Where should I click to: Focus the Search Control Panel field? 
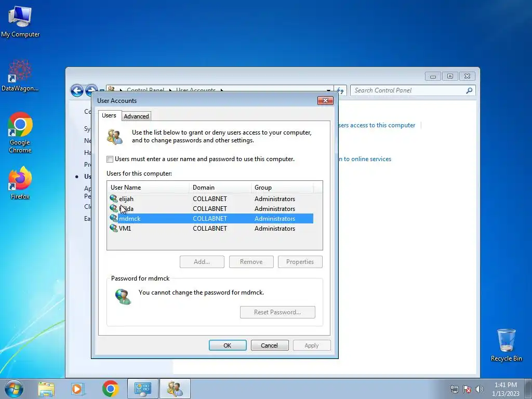click(409, 90)
